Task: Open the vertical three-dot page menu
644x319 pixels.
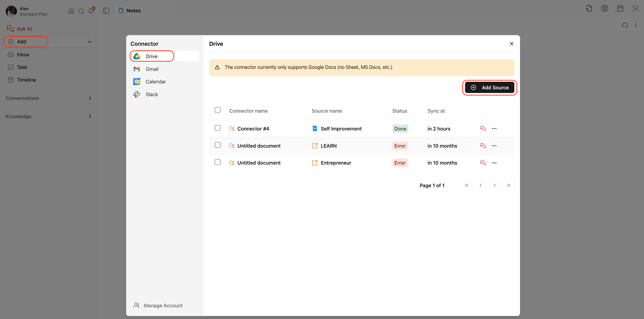Action: 636,25
